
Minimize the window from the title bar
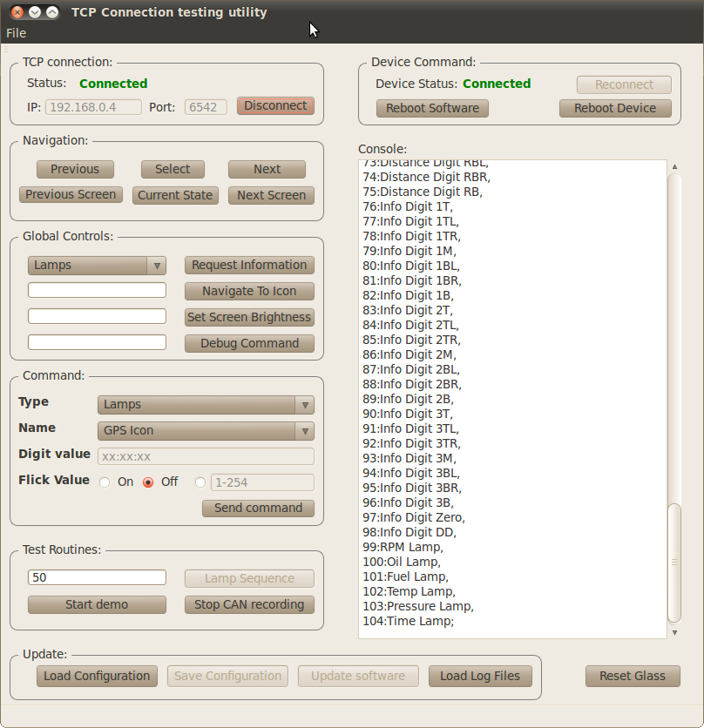(x=35, y=12)
